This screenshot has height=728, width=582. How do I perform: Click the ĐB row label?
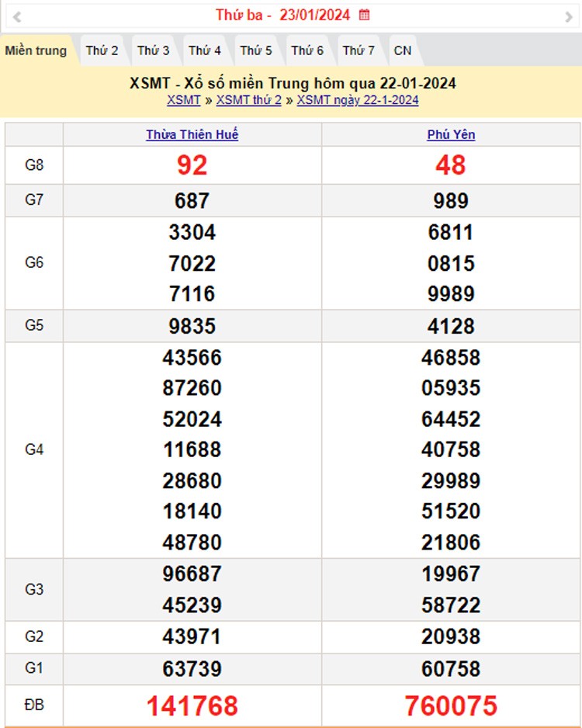click(x=34, y=705)
